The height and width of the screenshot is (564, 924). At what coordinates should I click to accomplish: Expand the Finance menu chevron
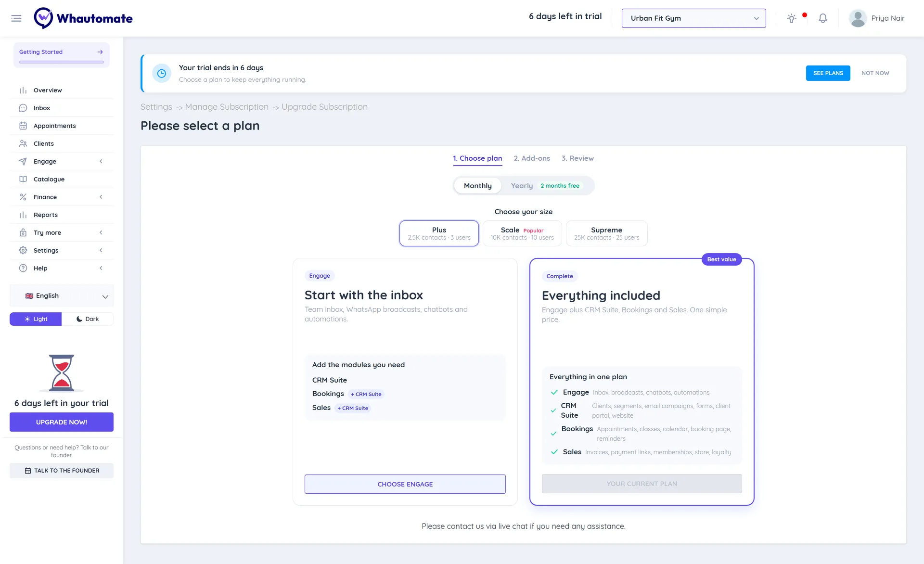pyautogui.click(x=101, y=197)
